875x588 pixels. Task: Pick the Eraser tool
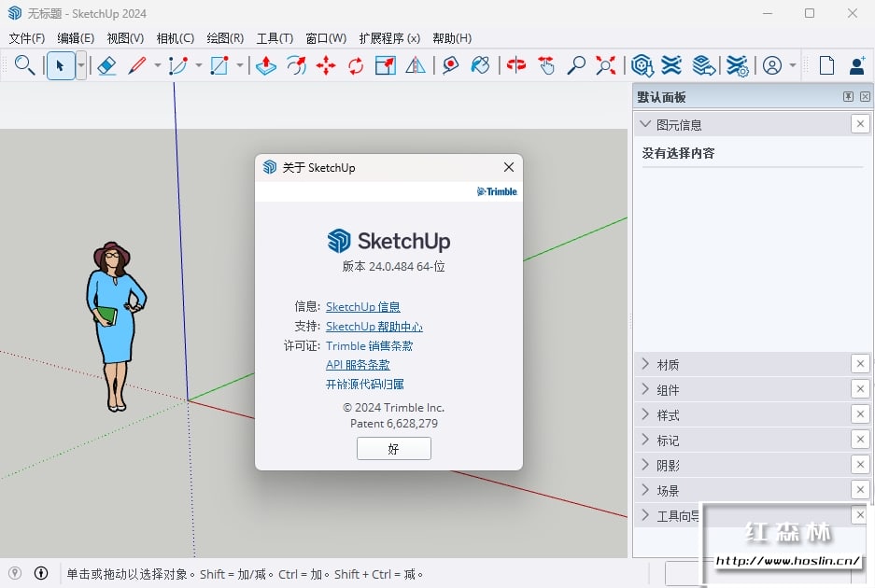point(106,65)
